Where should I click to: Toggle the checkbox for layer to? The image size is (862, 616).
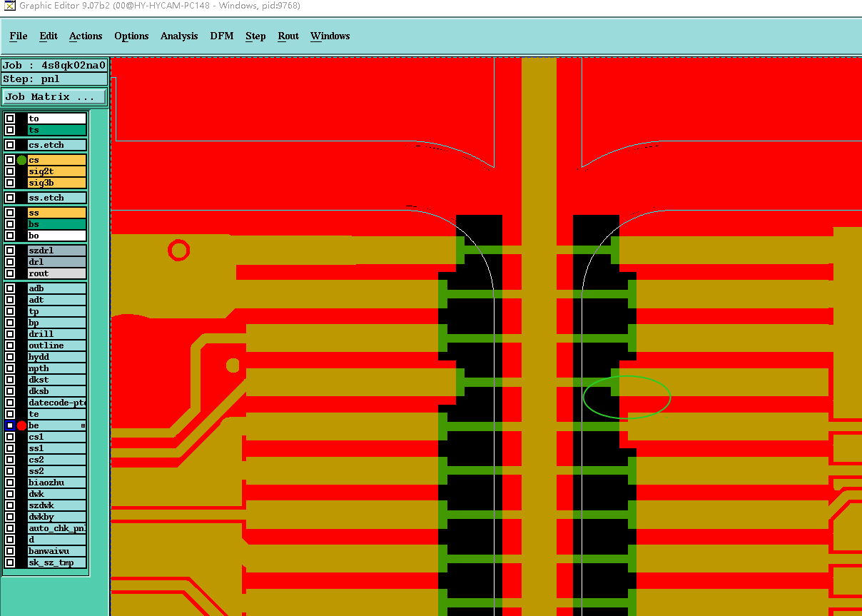[x=10, y=118]
